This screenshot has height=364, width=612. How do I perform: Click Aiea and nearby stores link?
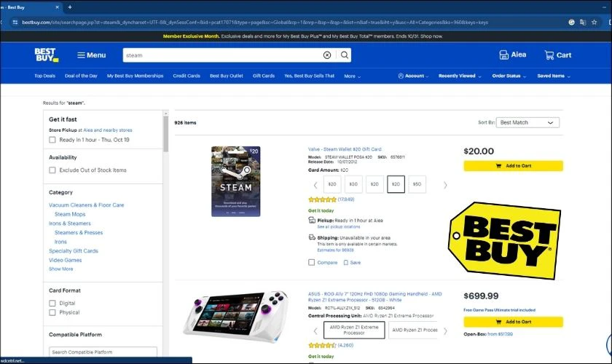(108, 130)
